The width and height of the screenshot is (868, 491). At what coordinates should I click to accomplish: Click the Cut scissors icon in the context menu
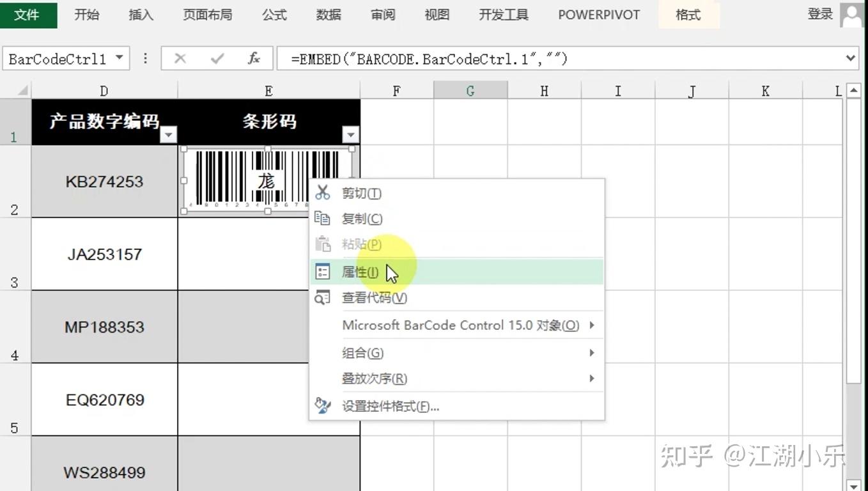[322, 192]
